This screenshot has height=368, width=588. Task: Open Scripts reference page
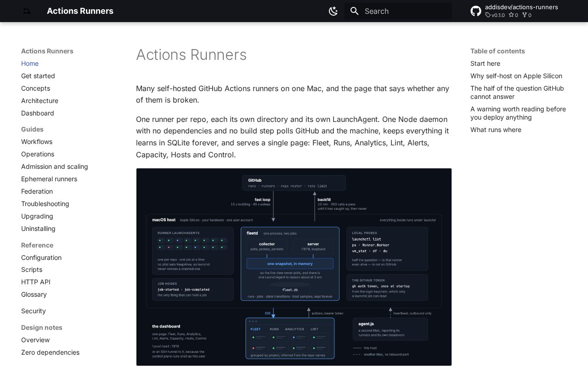pos(32,270)
